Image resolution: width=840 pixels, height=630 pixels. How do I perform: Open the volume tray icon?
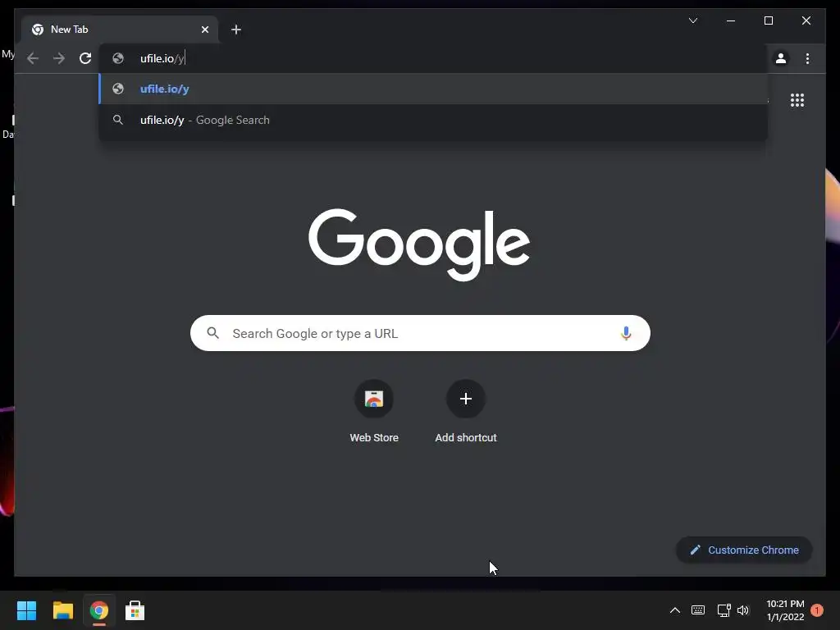click(743, 610)
